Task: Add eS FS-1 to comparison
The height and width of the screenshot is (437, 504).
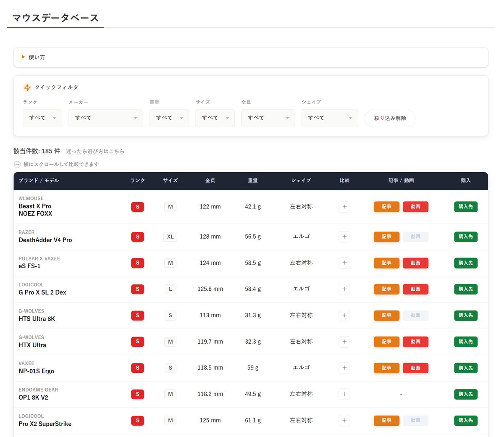Action: (344, 263)
